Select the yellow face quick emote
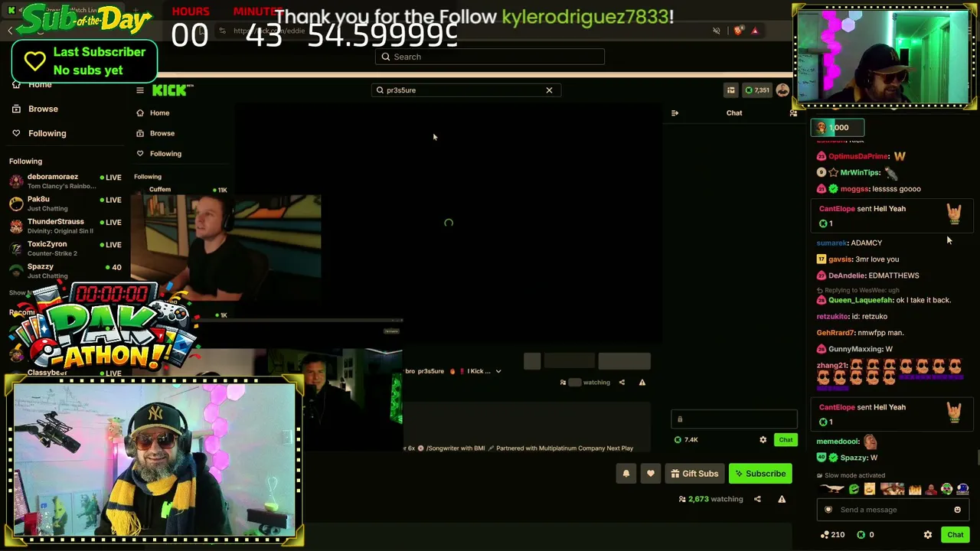980x551 pixels. 870,490
